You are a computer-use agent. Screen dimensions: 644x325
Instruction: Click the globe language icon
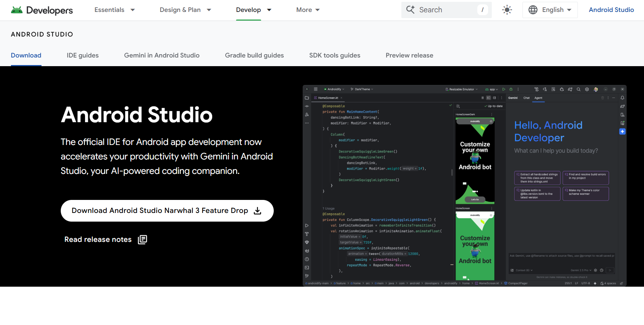533,10
